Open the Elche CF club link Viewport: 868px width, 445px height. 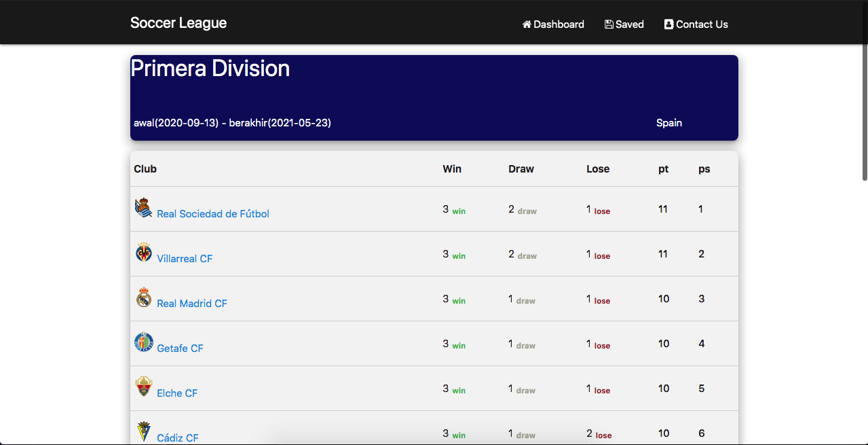coord(177,393)
